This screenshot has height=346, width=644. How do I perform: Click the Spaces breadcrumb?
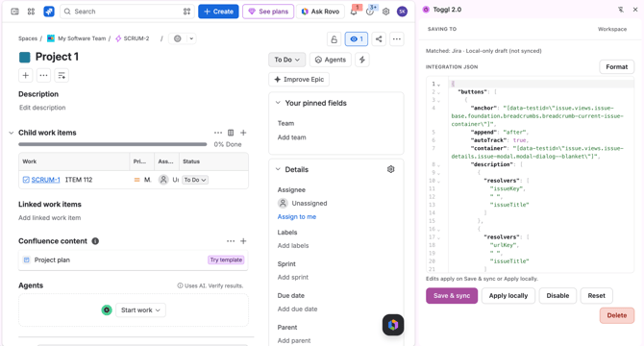coord(28,38)
